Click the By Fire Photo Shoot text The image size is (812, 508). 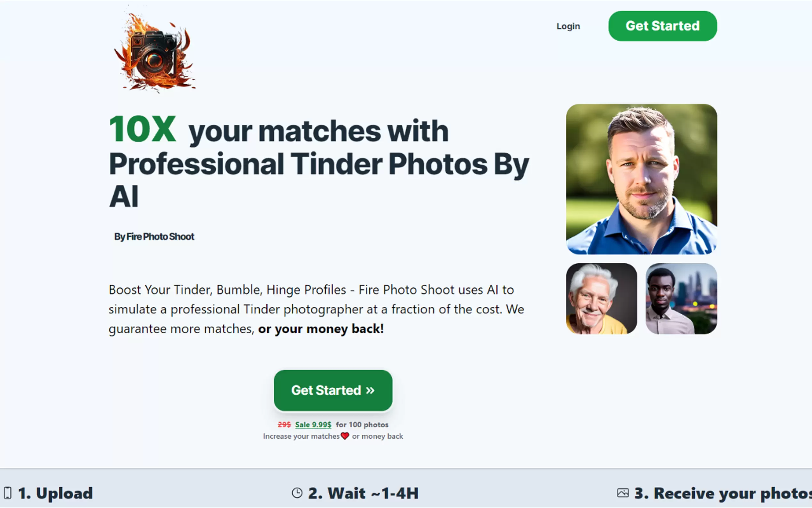point(154,236)
